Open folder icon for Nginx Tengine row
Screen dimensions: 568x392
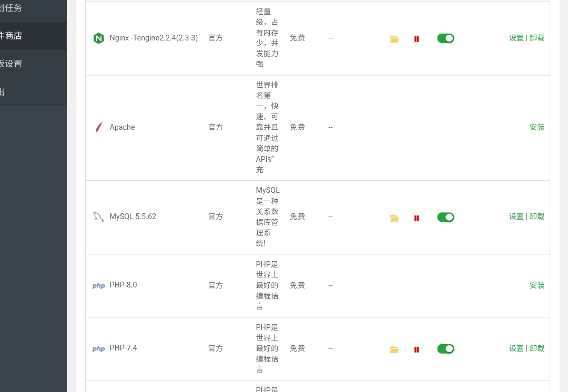point(394,39)
